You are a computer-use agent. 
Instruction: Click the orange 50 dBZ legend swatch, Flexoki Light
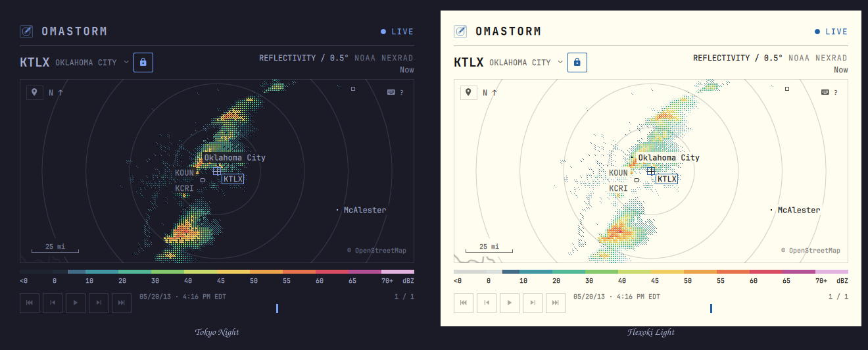(700, 272)
